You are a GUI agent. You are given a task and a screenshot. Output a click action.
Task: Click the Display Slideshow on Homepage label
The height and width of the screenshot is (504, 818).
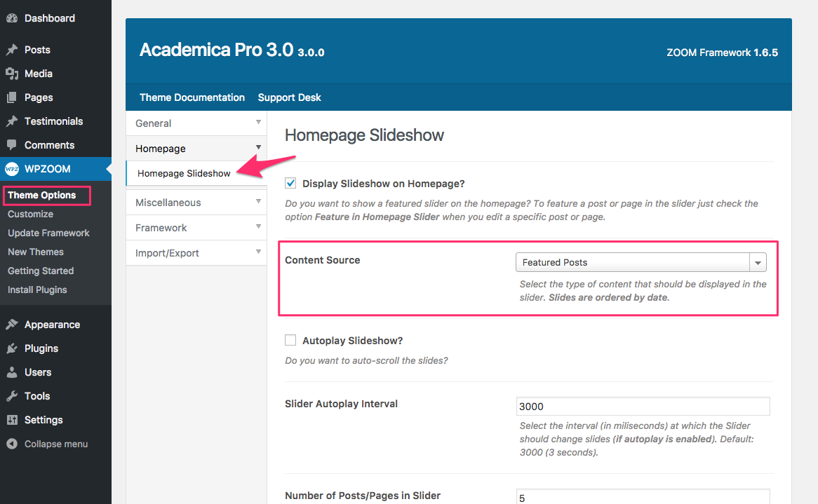[384, 184]
